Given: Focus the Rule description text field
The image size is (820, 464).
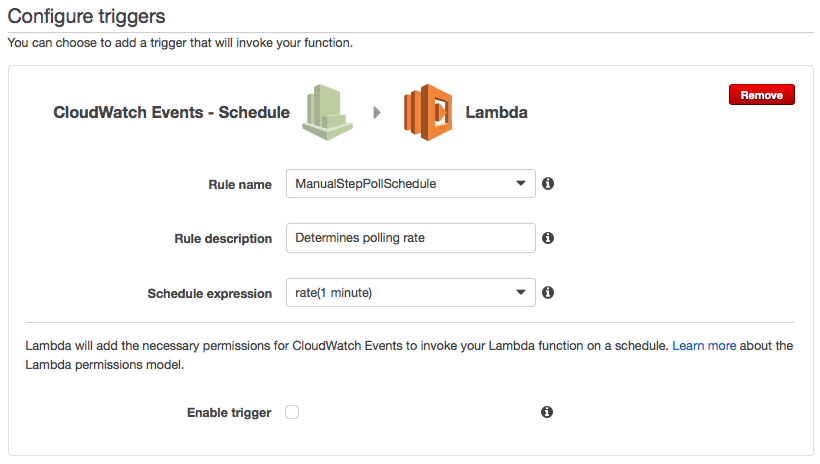Looking at the screenshot, I should coord(410,238).
